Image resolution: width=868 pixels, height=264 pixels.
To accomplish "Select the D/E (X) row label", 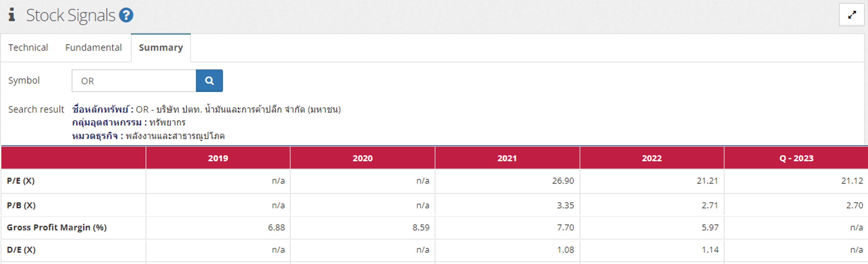I will [21, 250].
